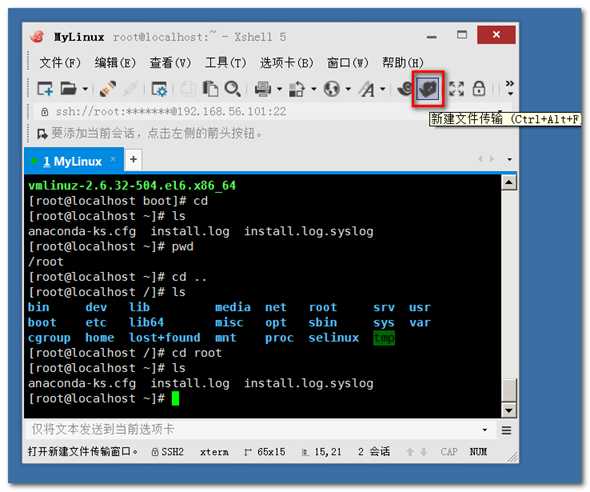This screenshot has width=590, height=492.
Task: Click the New File Transfer icon
Action: click(428, 89)
